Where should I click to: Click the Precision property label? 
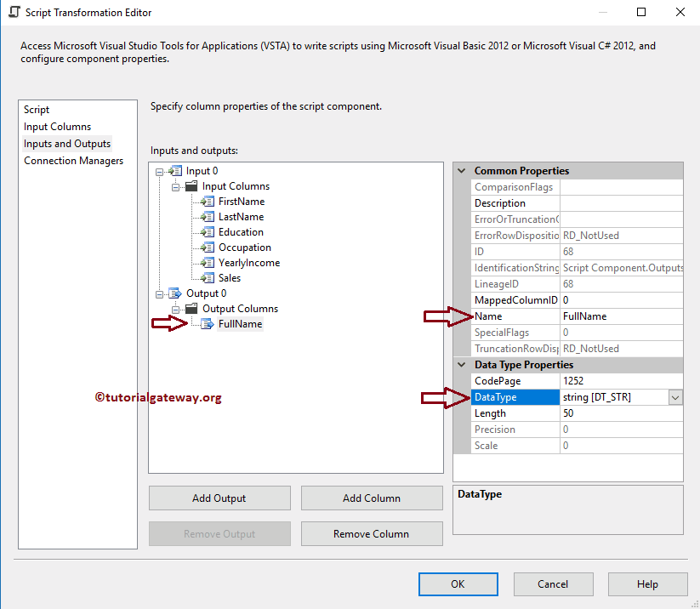click(515, 430)
